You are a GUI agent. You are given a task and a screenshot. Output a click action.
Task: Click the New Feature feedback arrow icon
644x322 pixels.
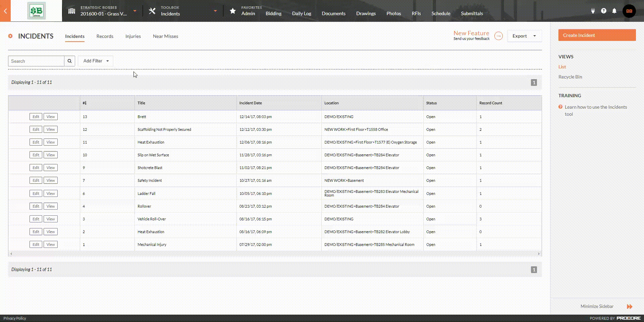(498, 36)
